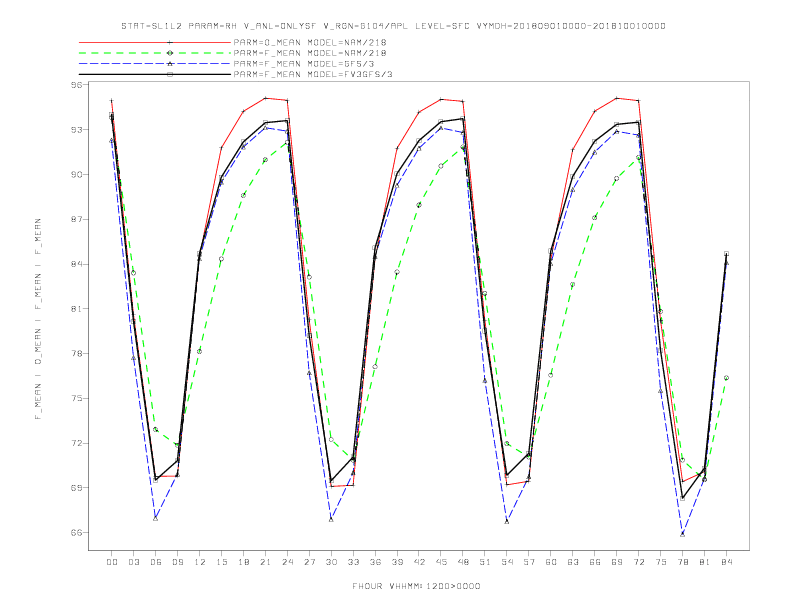
Task: Click x-axis forecast hour 57
Action: click(x=529, y=562)
